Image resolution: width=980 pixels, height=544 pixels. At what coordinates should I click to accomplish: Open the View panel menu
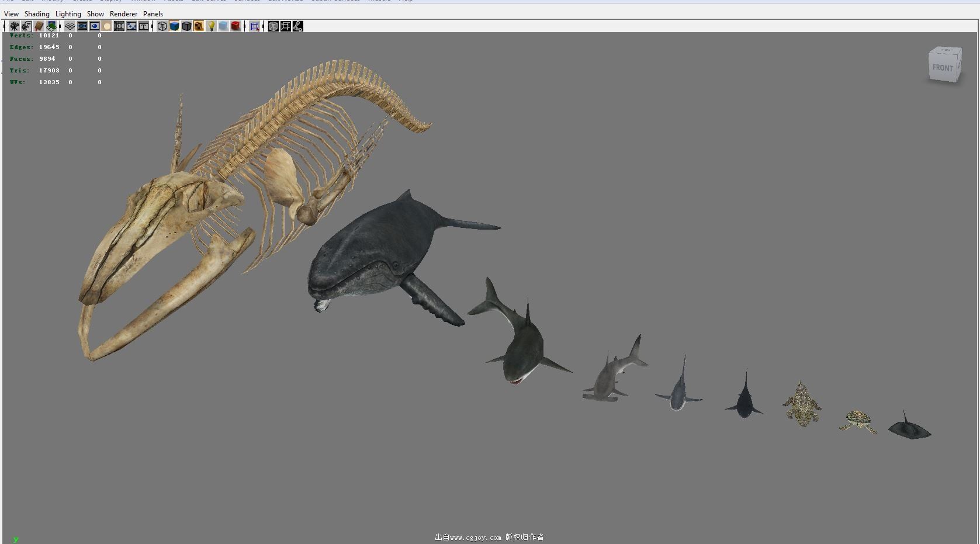click(x=11, y=14)
